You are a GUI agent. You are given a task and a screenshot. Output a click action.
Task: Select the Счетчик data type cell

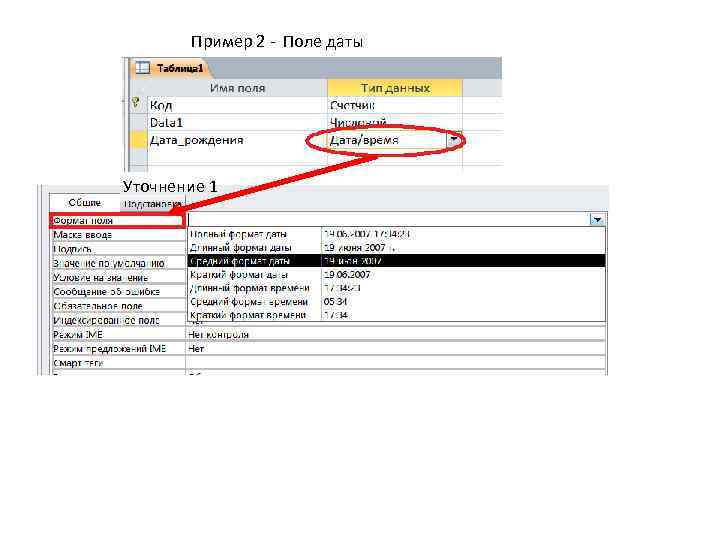point(395,106)
